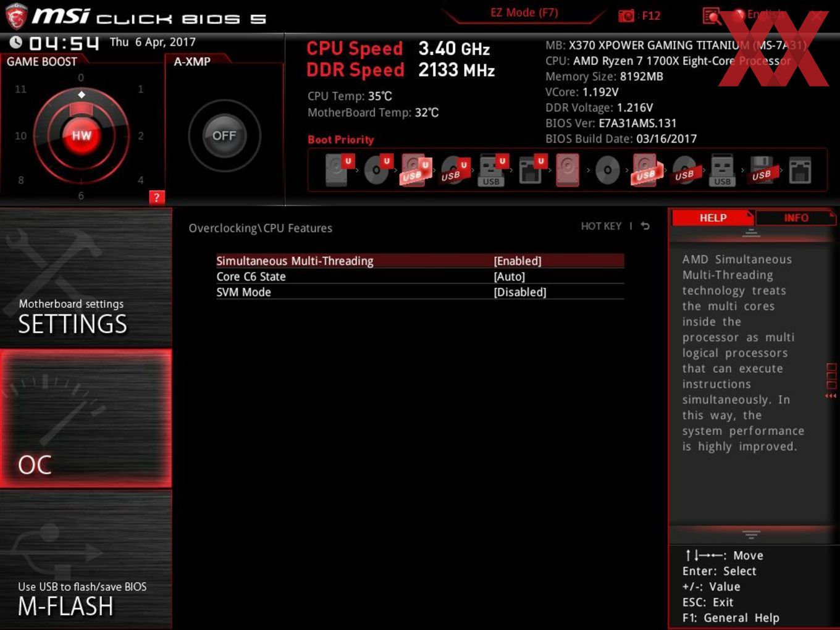Click the clock icon beside the time
Viewport: 840px width, 630px height.
pyautogui.click(x=16, y=42)
